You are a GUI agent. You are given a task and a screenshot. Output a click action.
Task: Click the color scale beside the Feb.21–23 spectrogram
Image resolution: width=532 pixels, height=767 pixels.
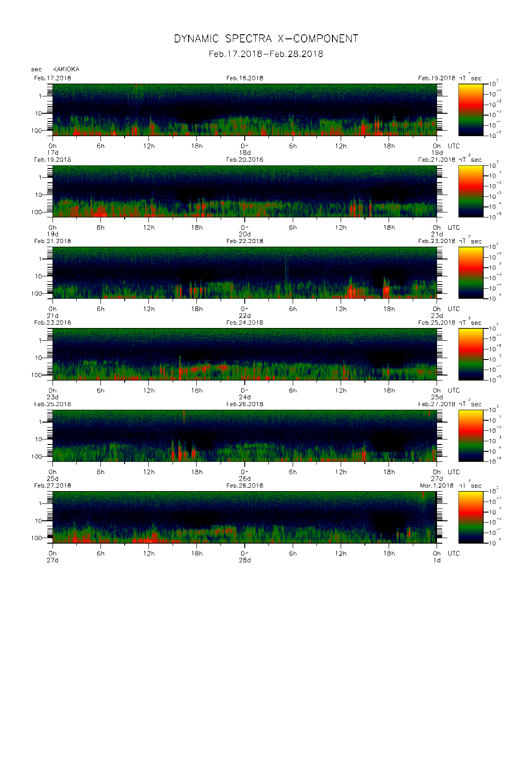[471, 273]
